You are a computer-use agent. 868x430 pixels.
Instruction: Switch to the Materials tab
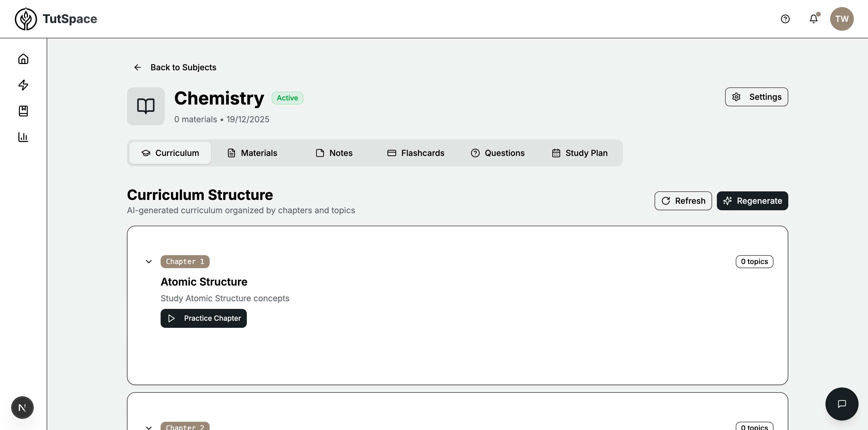(x=252, y=153)
